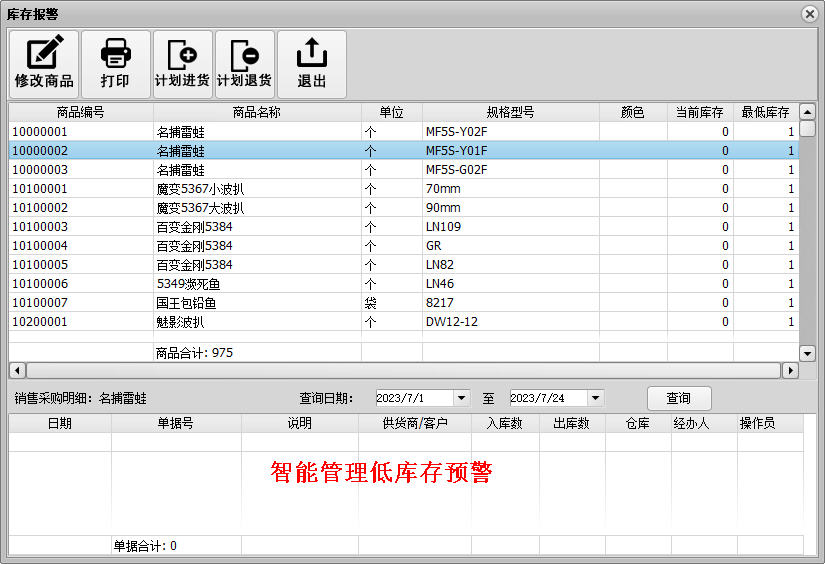Click the 退出 exit icon
The image size is (825, 564).
click(x=312, y=64)
